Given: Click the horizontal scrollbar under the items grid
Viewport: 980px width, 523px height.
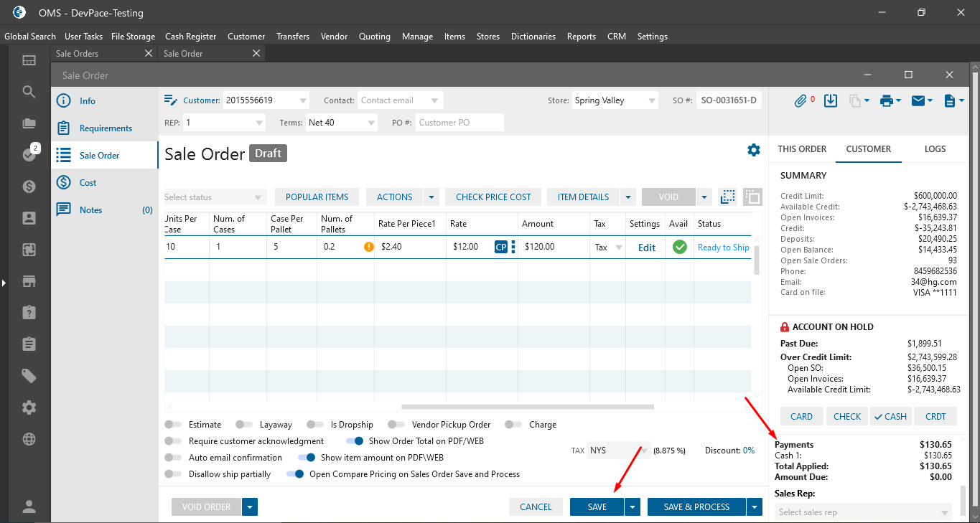Looking at the screenshot, I should 528,407.
